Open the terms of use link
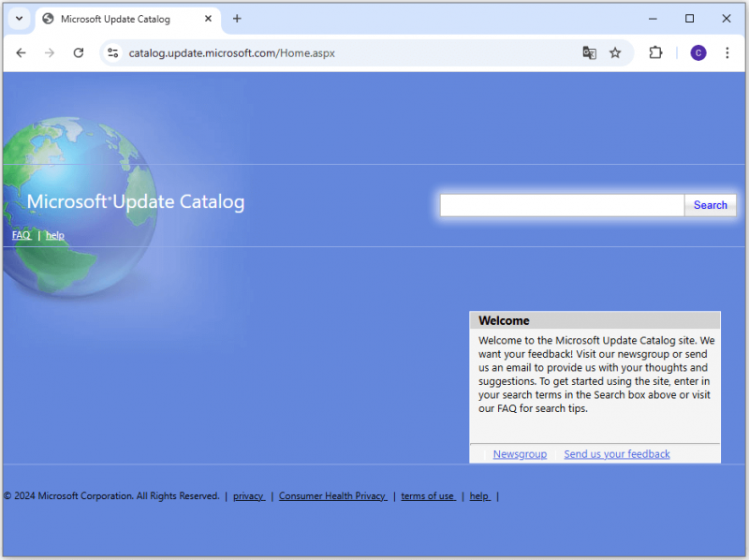Viewport: 749px width, 560px height. click(x=428, y=496)
